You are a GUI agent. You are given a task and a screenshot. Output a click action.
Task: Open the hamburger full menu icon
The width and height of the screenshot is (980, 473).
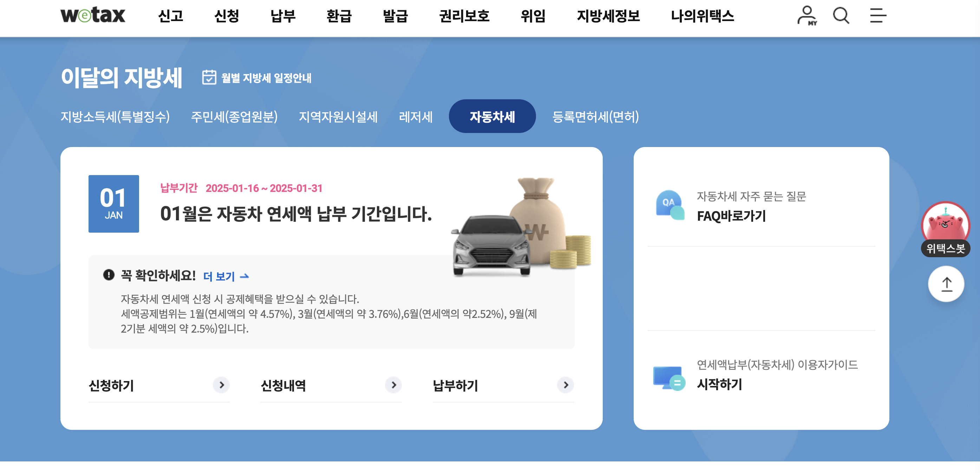coord(878,16)
